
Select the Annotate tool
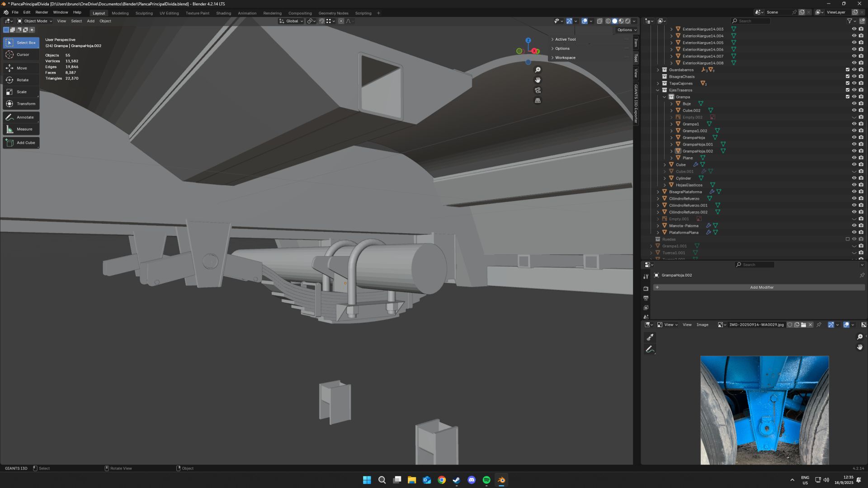21,117
